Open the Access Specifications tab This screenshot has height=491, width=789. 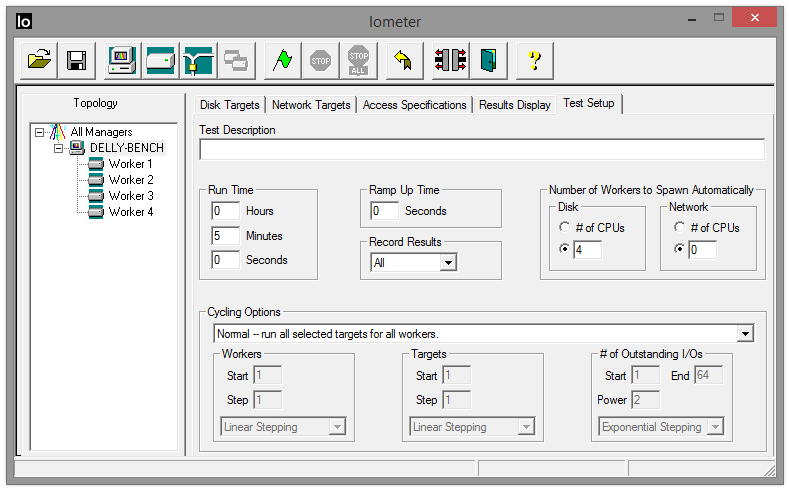(x=415, y=105)
